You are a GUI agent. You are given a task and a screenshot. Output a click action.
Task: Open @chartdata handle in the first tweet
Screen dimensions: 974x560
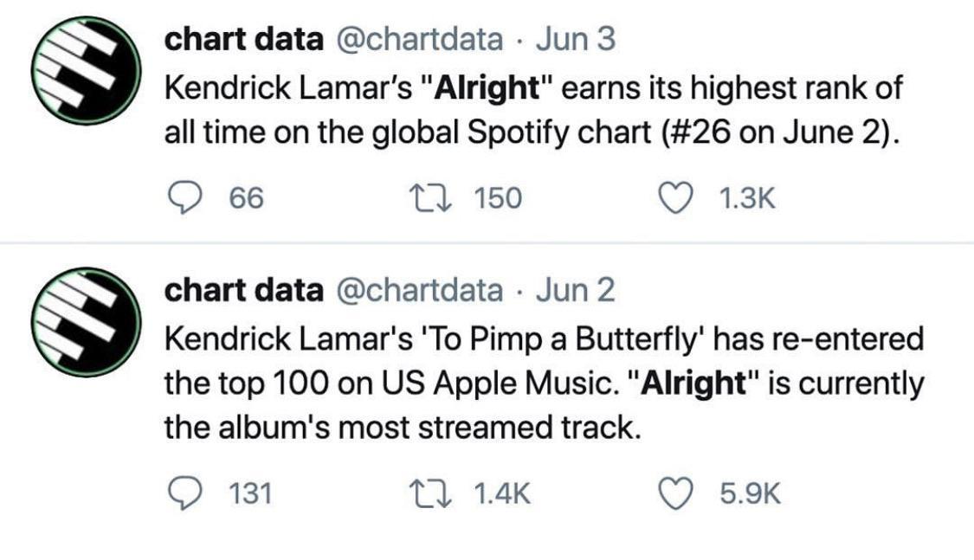417,39
